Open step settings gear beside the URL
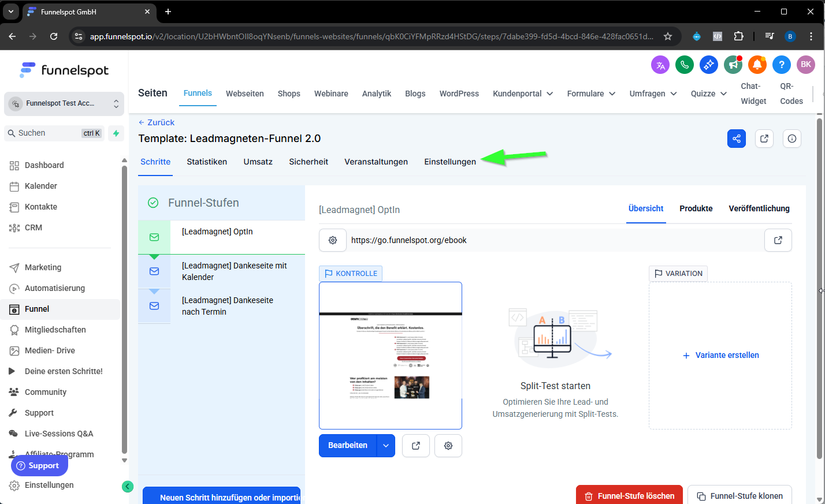Screen dimensions: 825x504 coord(333,240)
